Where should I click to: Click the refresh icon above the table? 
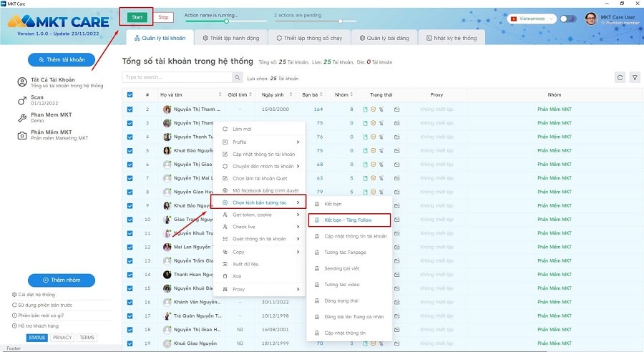pos(620,77)
